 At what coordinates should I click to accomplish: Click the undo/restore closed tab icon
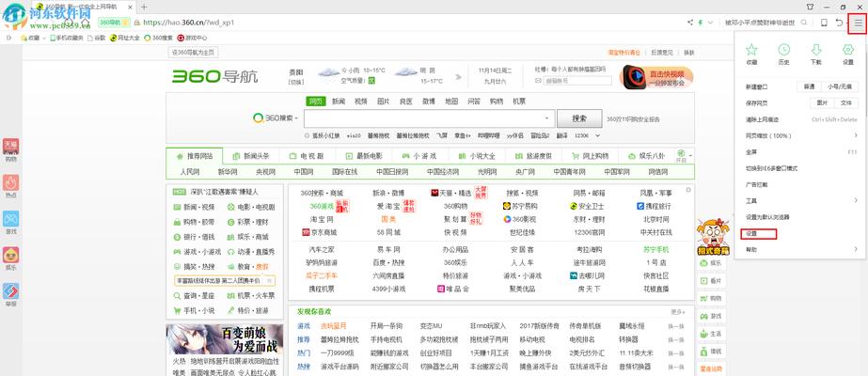[839, 23]
